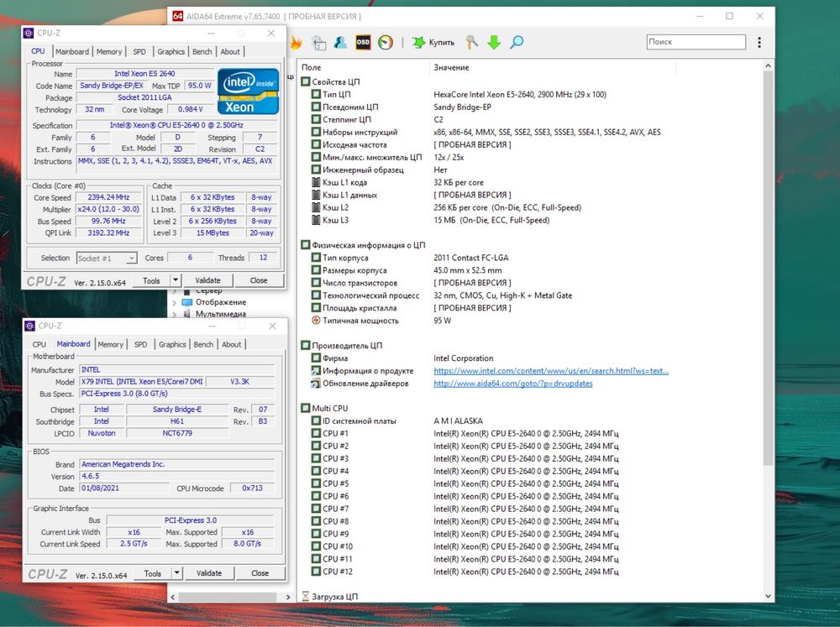Click scroll-up arrow of AIDA64 list
The image size is (840, 627).
coord(768,65)
